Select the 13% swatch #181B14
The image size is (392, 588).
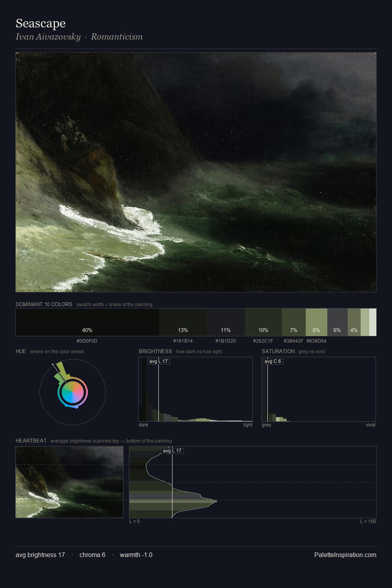coord(183,322)
